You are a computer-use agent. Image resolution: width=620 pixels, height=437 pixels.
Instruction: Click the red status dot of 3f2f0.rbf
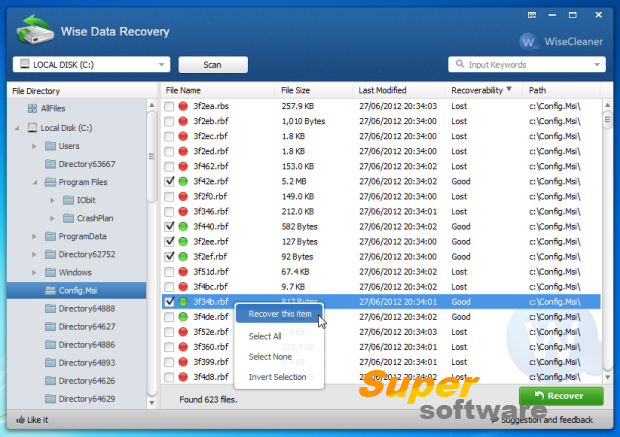click(x=183, y=196)
